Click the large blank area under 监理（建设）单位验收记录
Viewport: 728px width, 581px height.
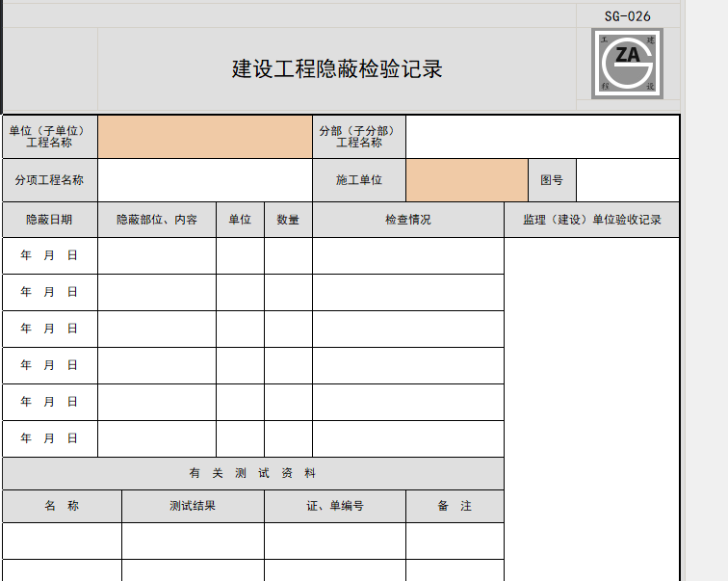coord(591,347)
